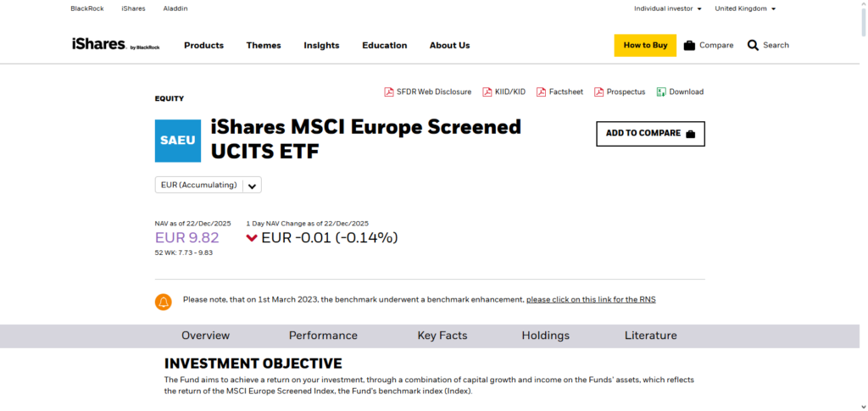This screenshot has width=868, height=411.
Task: Click the Search magnifying glass icon
Action: (753, 46)
